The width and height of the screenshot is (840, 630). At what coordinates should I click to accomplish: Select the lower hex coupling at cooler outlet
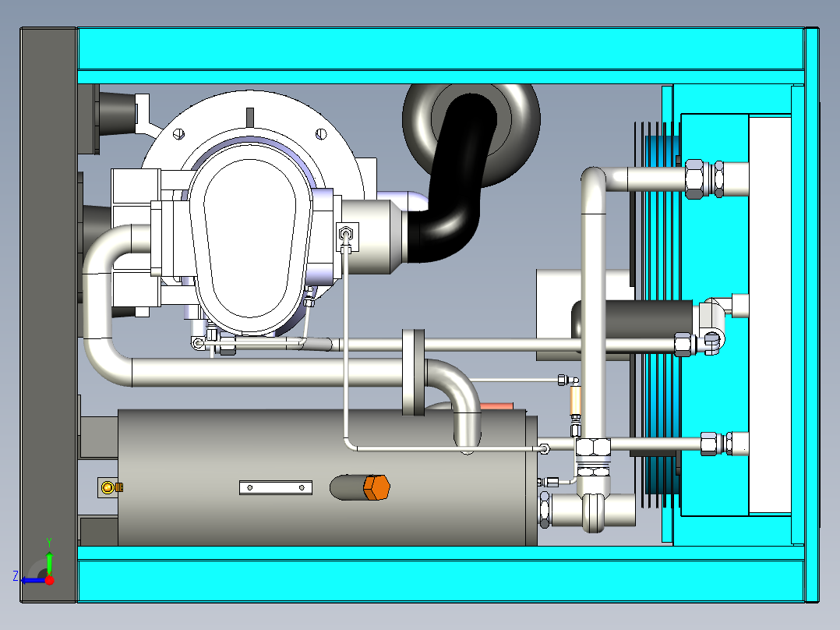(x=709, y=444)
